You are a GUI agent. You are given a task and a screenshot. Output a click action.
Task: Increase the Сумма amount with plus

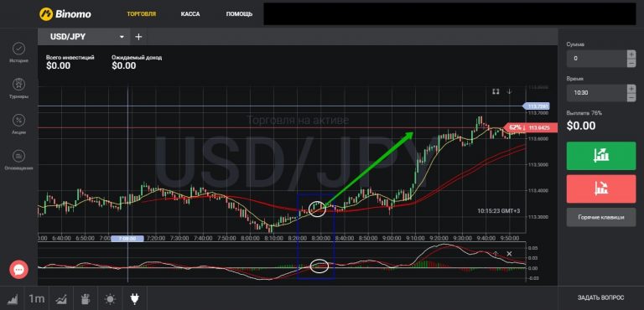pyautogui.click(x=631, y=54)
